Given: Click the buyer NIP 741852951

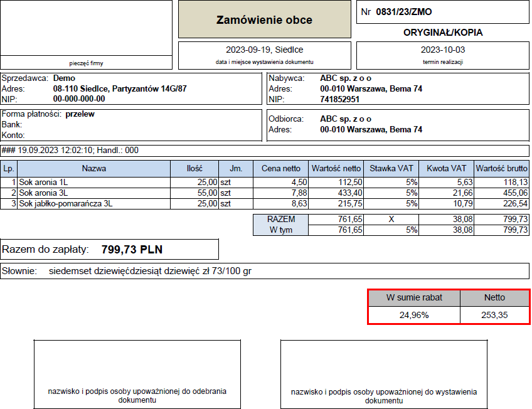Looking at the screenshot, I should pos(339,99).
